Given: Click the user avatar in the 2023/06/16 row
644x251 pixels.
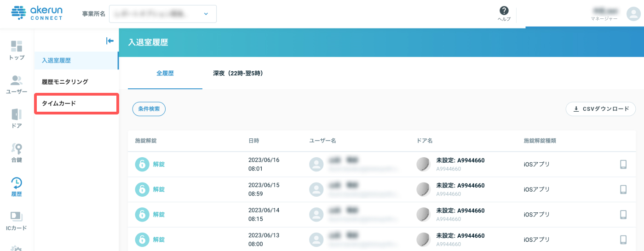Looking at the screenshot, I should coord(316,164).
